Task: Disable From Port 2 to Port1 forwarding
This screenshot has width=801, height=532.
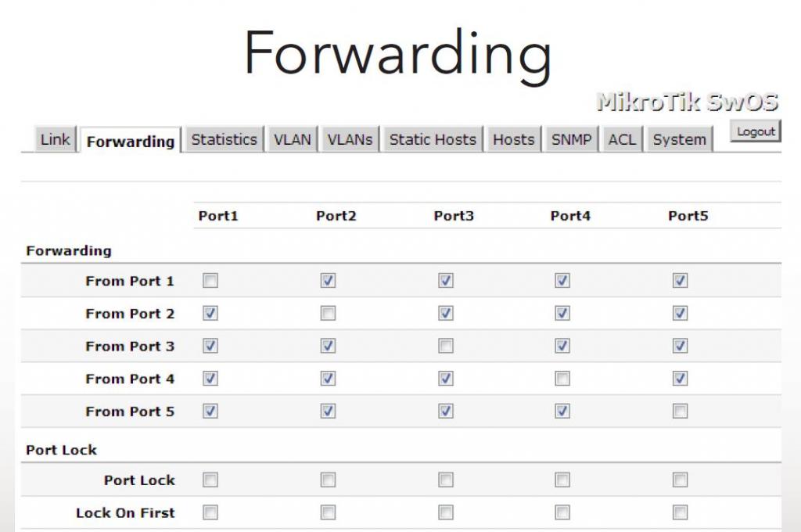Action: [x=210, y=314]
